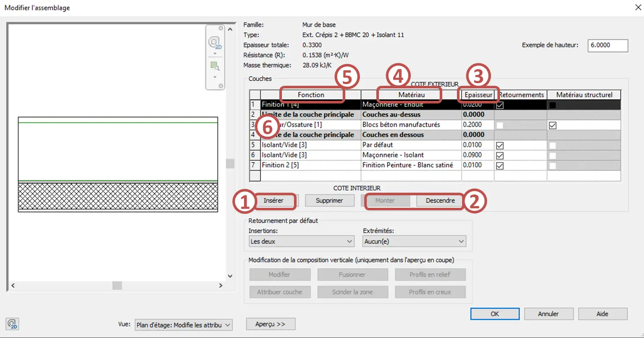Screen dimensions: 644x338
Task: Click the Matériau structurel column header
Action: click(x=584, y=95)
